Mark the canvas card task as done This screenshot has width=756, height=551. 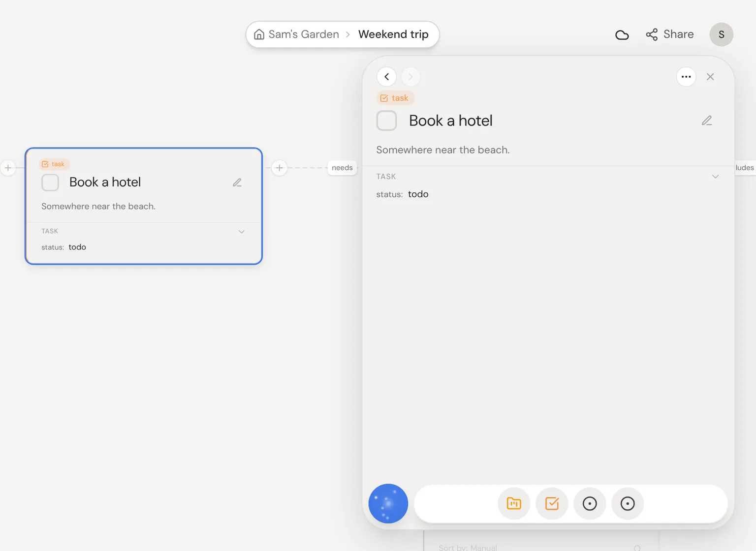50,183
